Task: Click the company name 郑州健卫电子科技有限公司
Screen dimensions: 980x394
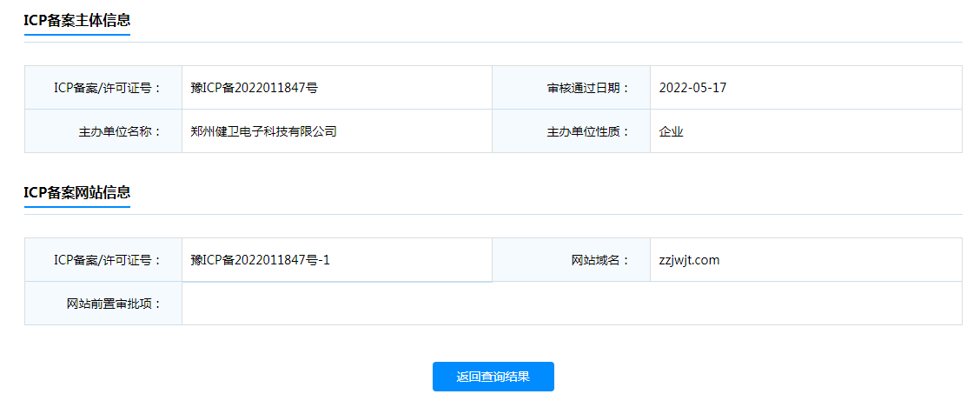Action: [263, 132]
